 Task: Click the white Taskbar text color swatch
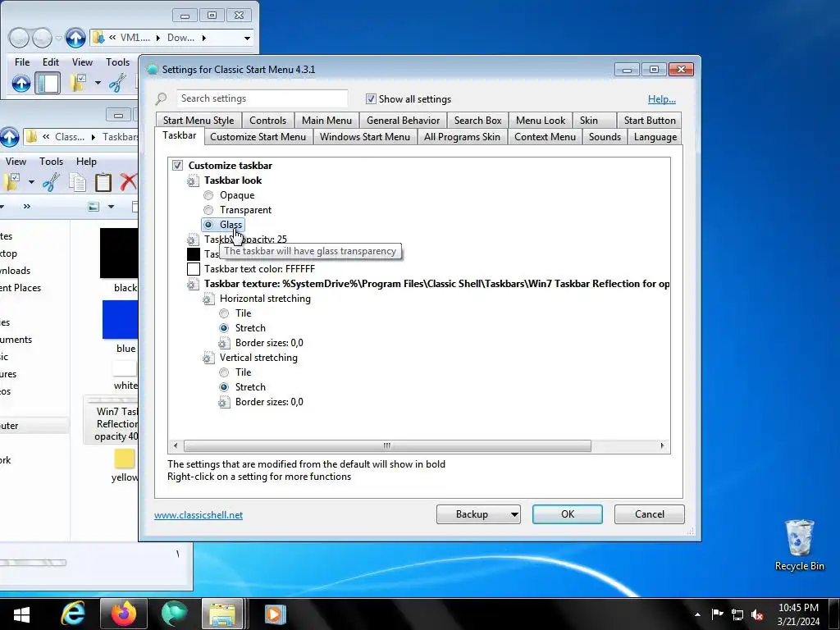pos(194,269)
